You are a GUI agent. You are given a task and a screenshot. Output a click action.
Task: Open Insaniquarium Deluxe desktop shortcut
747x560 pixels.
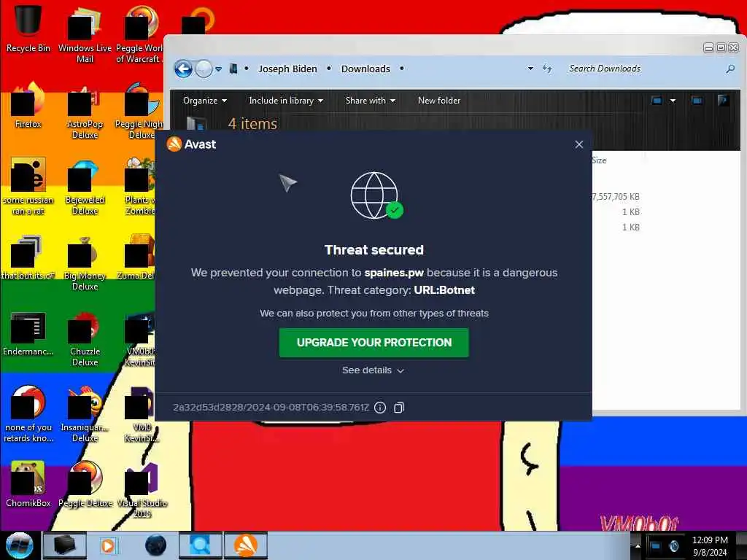85,414
